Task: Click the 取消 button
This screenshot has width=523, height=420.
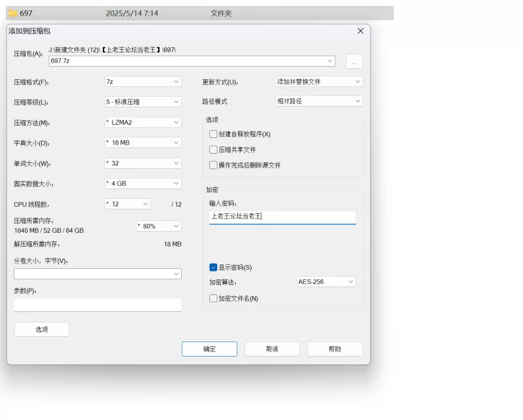Action: 272,349
